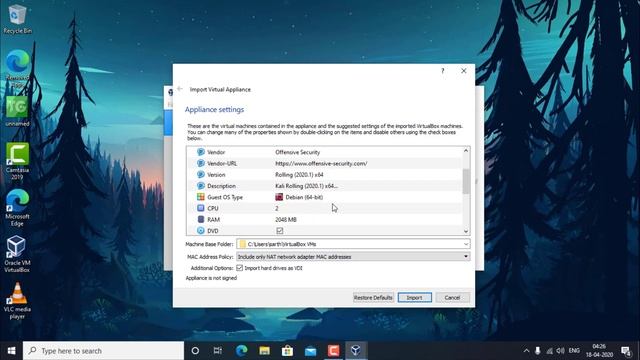Image resolution: width=640 pixels, height=360 pixels.
Task: Select the 'Offensive Security' vendor value
Action: click(x=298, y=152)
